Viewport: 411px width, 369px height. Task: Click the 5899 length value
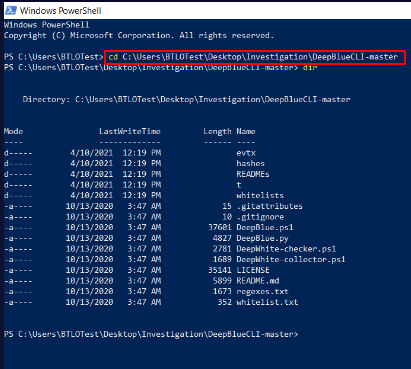click(x=222, y=281)
